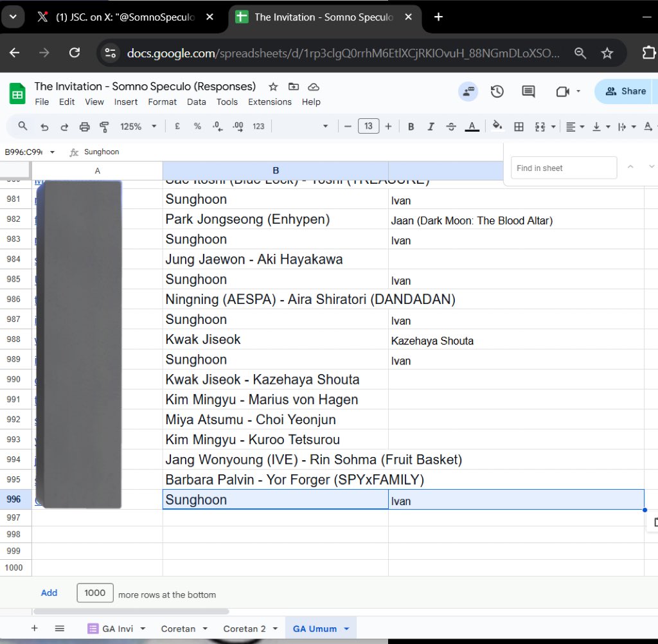
Task: Switch to the Coretan 2 sheet tab
Action: coord(246,628)
